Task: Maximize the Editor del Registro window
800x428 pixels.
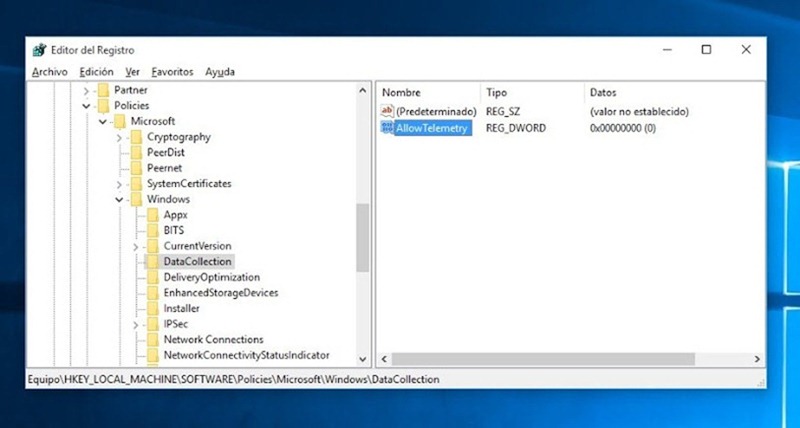Action: click(x=706, y=49)
